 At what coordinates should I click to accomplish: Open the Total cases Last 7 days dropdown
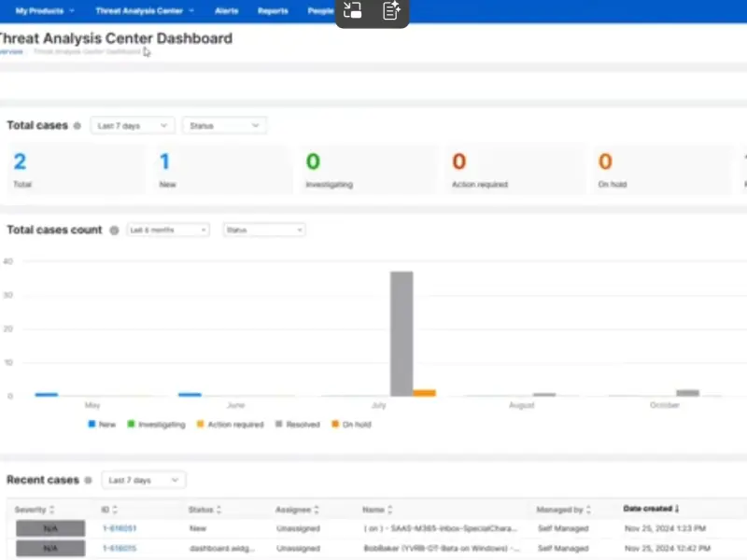(133, 125)
